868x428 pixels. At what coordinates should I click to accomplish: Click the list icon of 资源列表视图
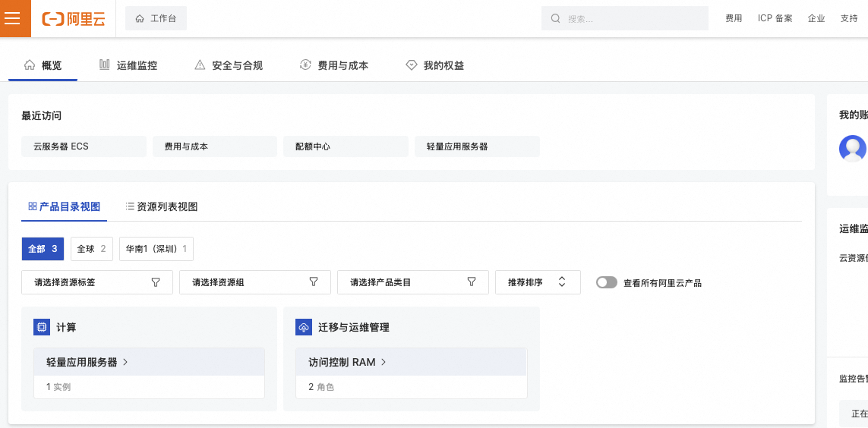tap(130, 206)
